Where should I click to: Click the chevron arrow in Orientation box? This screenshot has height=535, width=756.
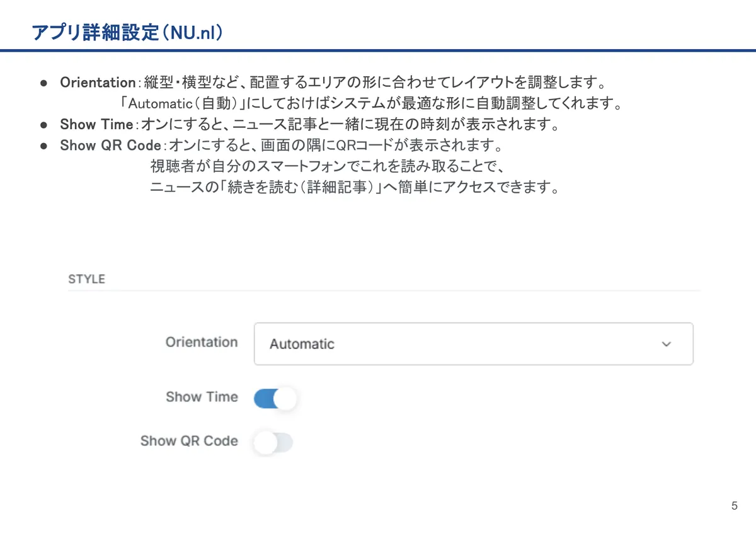pos(667,344)
